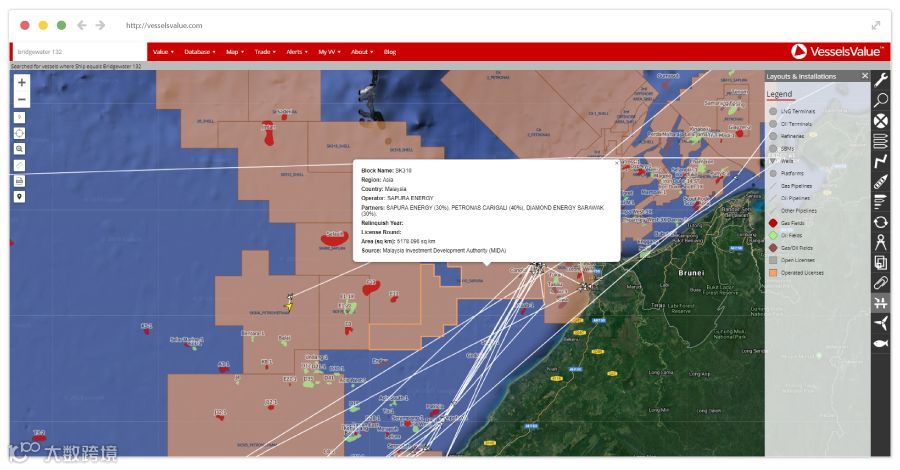Click the Oil Terminals legend entry
900x470 pixels.
pos(791,124)
